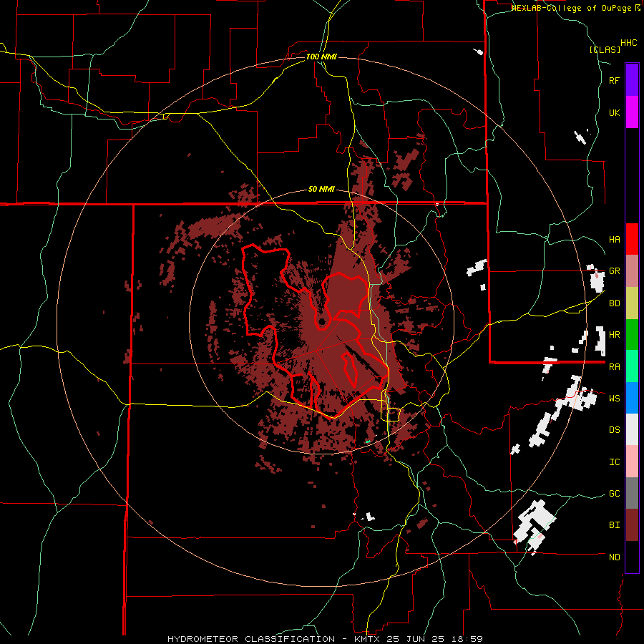This screenshot has height=644, width=644.
Task: Click the RF purple legend swatch
Action: pos(632,80)
